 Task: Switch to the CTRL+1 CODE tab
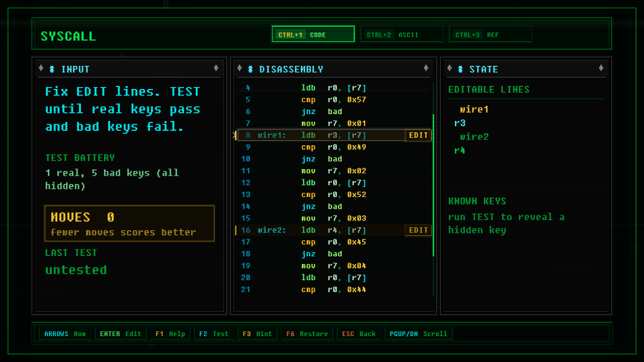[x=313, y=34]
